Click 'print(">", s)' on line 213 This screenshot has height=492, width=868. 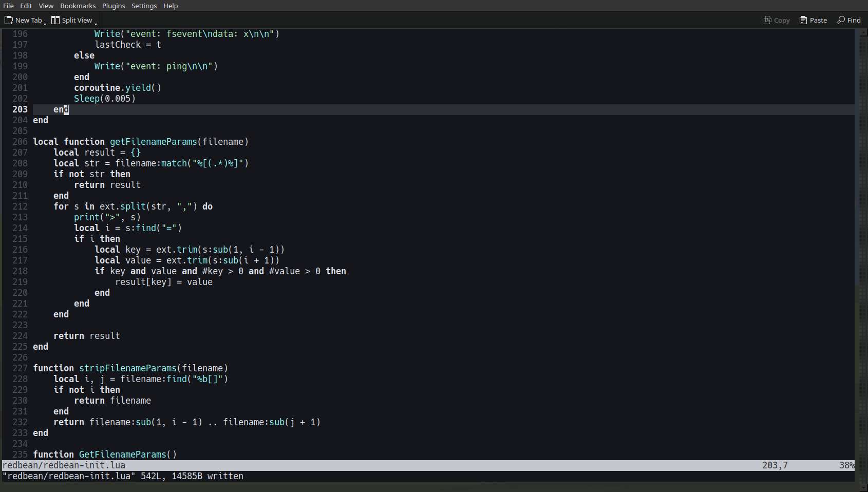click(x=107, y=217)
